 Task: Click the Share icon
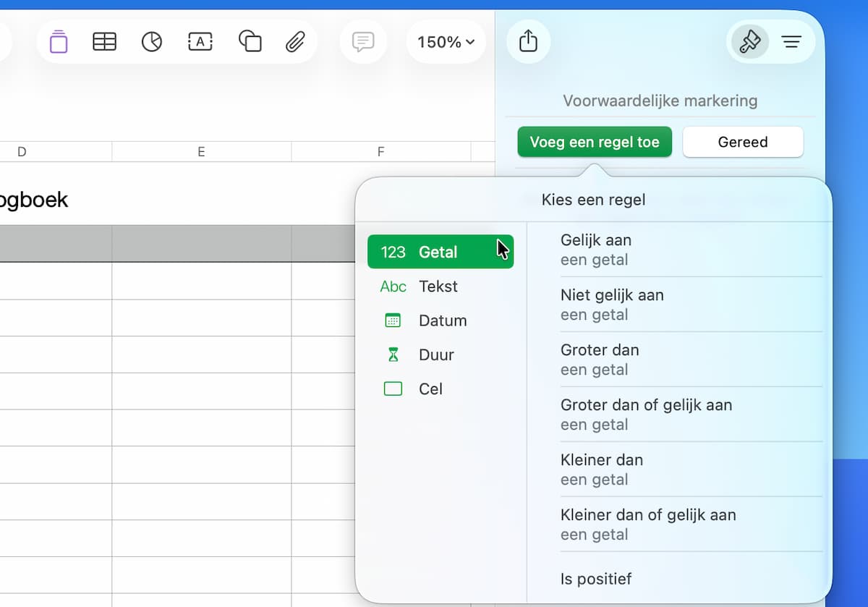pos(529,41)
